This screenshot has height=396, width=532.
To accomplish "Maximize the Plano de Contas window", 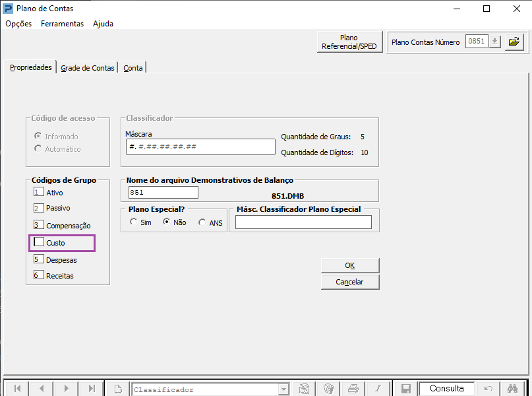I will click(x=487, y=9).
